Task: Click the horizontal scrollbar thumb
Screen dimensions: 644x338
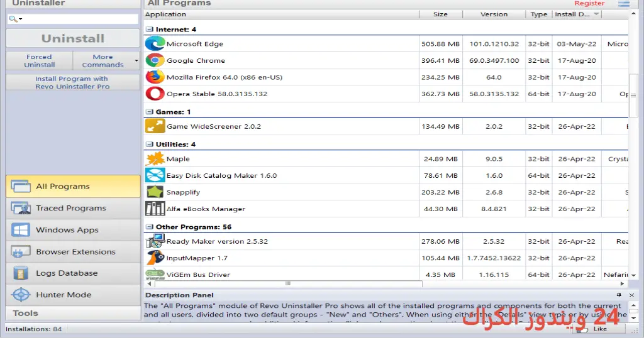Action: coord(288,283)
